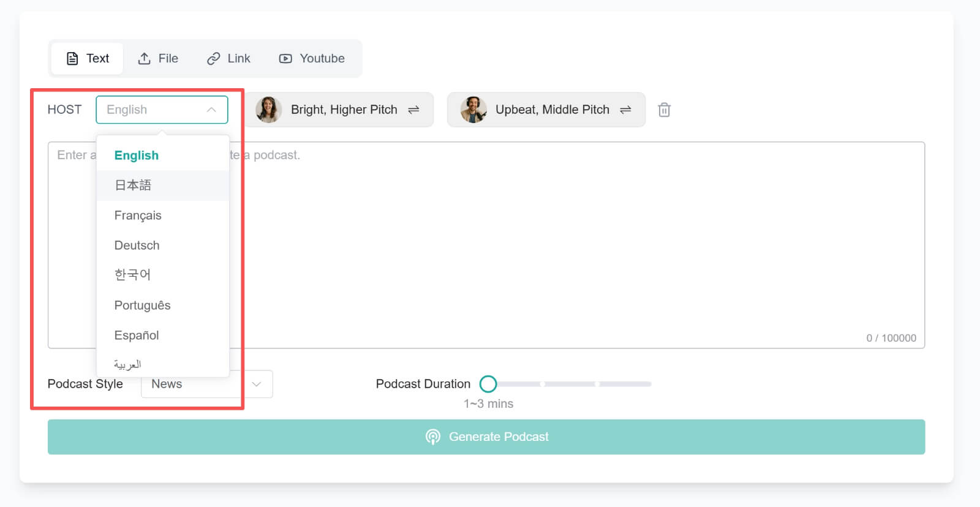Switch to the Text tab

click(x=88, y=59)
